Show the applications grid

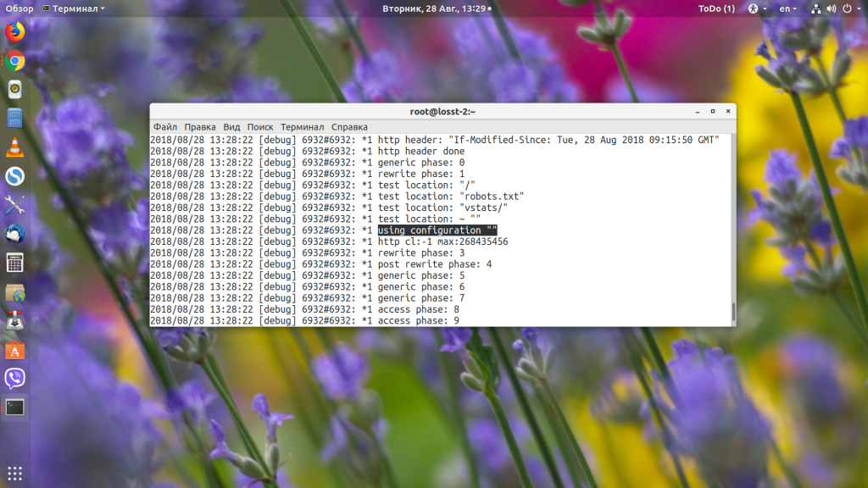pyautogui.click(x=14, y=473)
